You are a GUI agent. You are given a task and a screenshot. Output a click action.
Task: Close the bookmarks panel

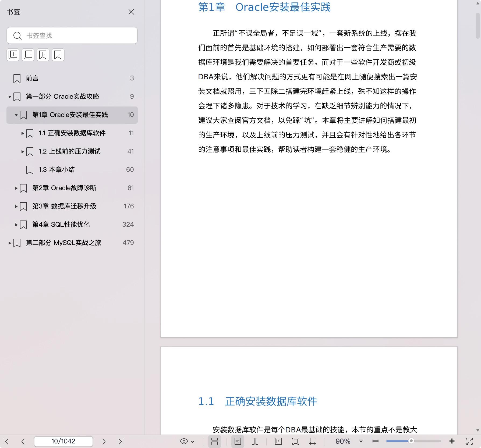click(131, 12)
